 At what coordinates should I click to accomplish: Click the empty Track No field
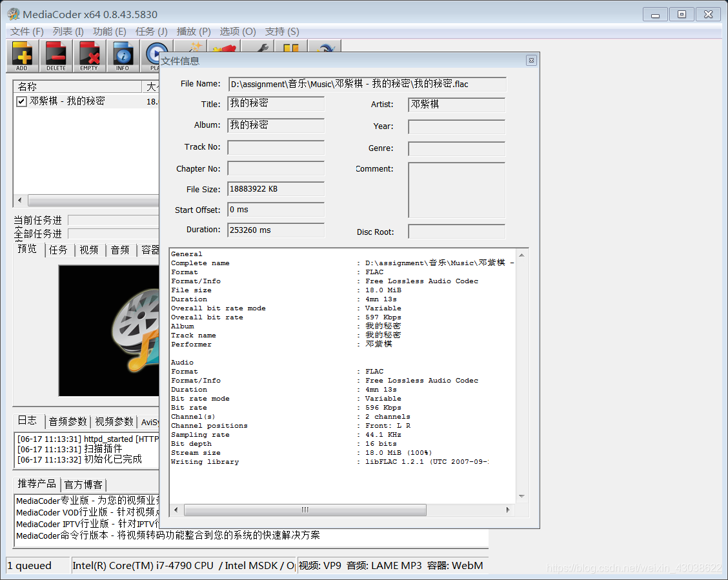[276, 148]
